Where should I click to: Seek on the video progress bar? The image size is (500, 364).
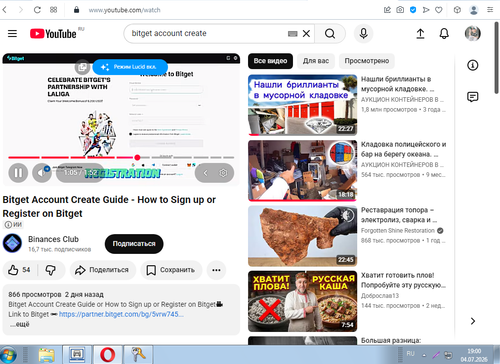(x=121, y=157)
